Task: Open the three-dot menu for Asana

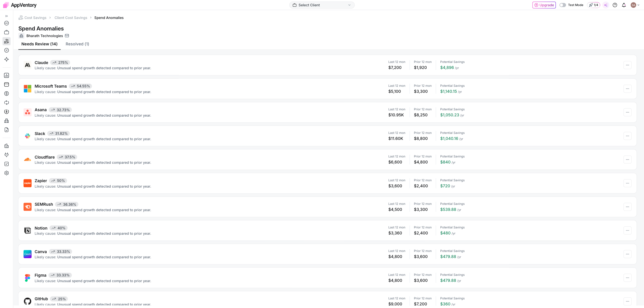Action: pos(628,112)
